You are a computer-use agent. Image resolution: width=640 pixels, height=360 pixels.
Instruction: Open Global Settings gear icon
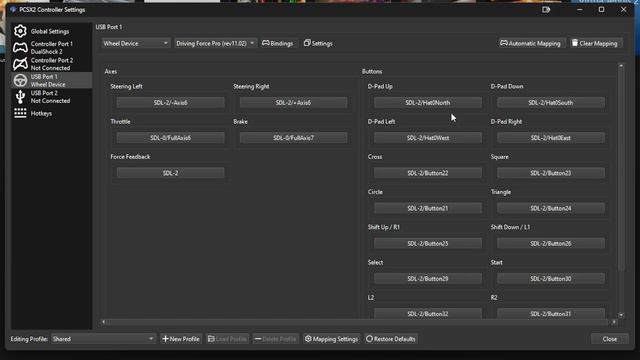(20, 31)
